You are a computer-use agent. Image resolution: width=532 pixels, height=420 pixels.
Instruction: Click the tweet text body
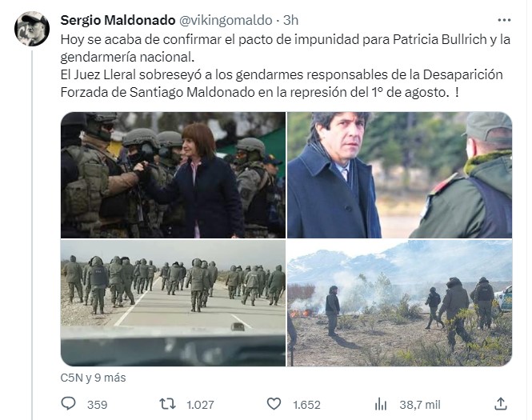tap(285, 66)
